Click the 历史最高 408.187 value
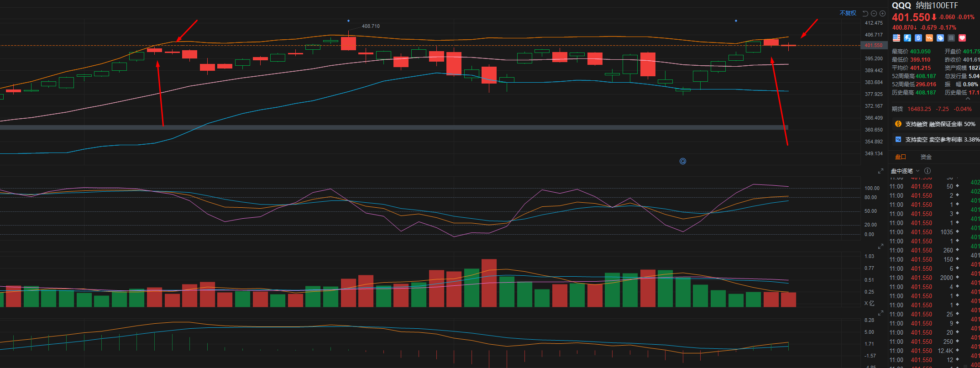 [926, 93]
